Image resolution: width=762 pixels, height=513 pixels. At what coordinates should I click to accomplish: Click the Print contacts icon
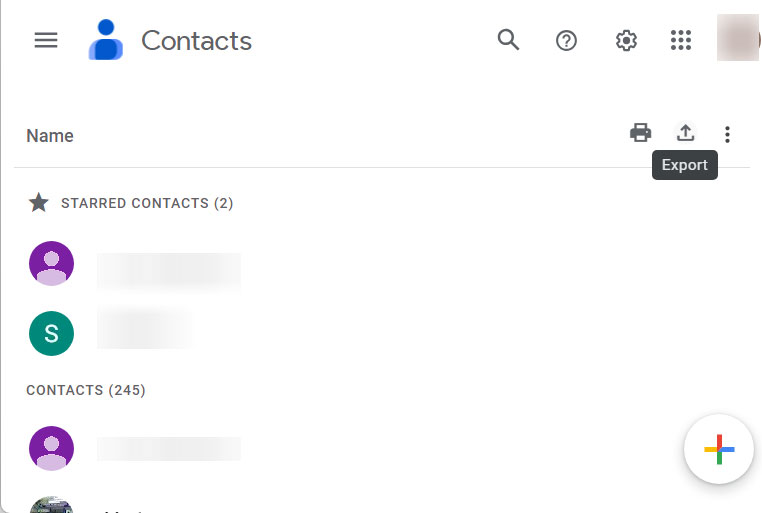pos(640,133)
